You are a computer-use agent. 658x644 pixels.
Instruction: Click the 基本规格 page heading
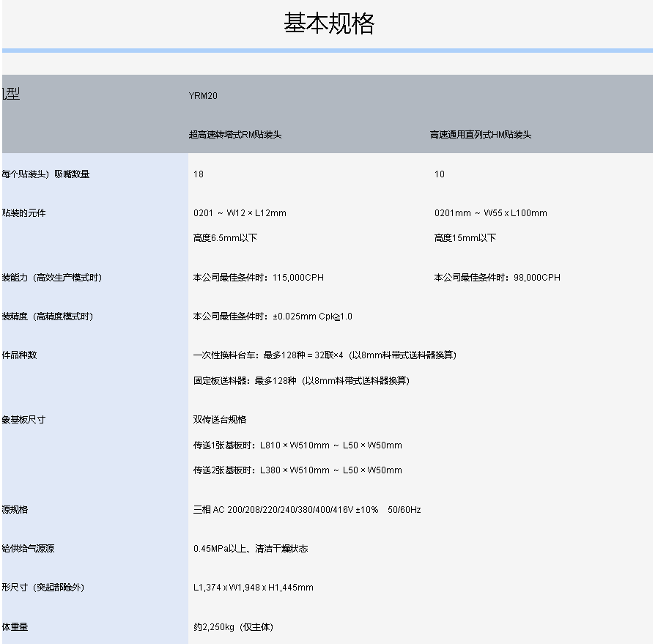pos(329,23)
